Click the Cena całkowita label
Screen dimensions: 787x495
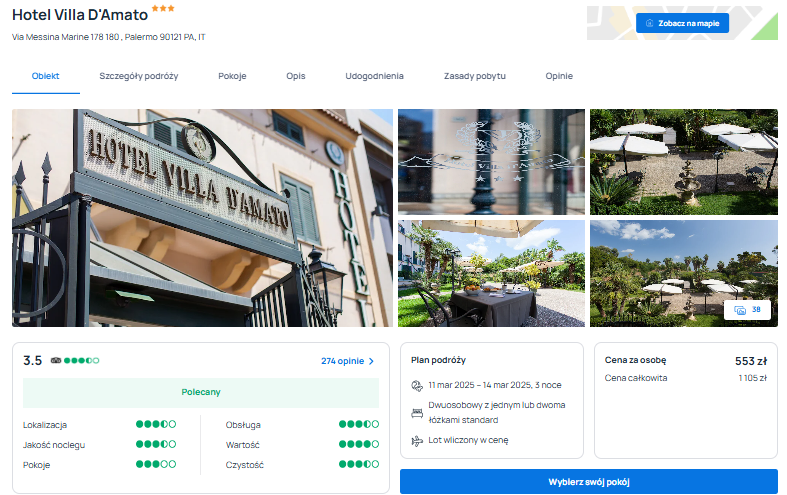(636, 378)
